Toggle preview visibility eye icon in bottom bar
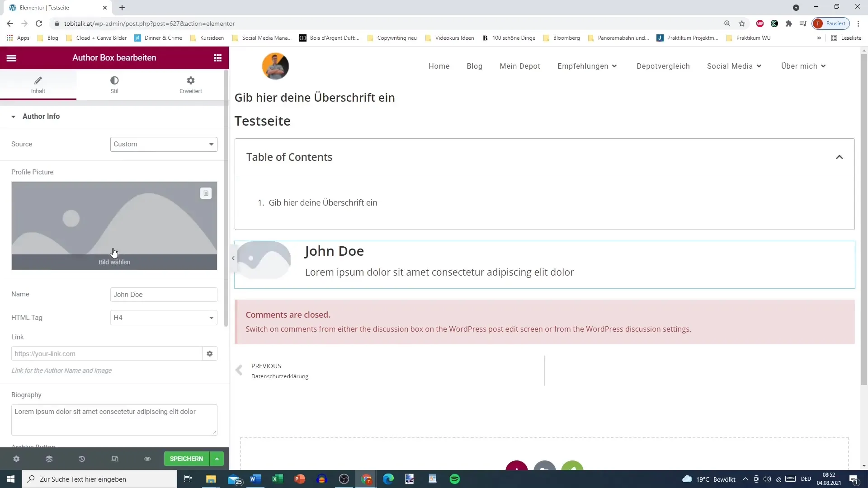The width and height of the screenshot is (868, 488). pyautogui.click(x=147, y=459)
